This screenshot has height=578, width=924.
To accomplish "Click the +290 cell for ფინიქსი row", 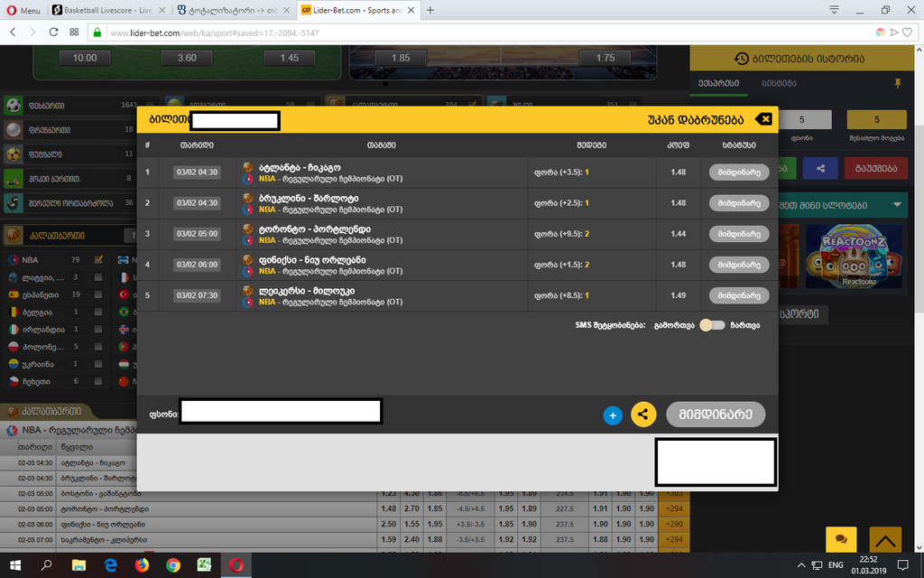I will click(673, 524).
